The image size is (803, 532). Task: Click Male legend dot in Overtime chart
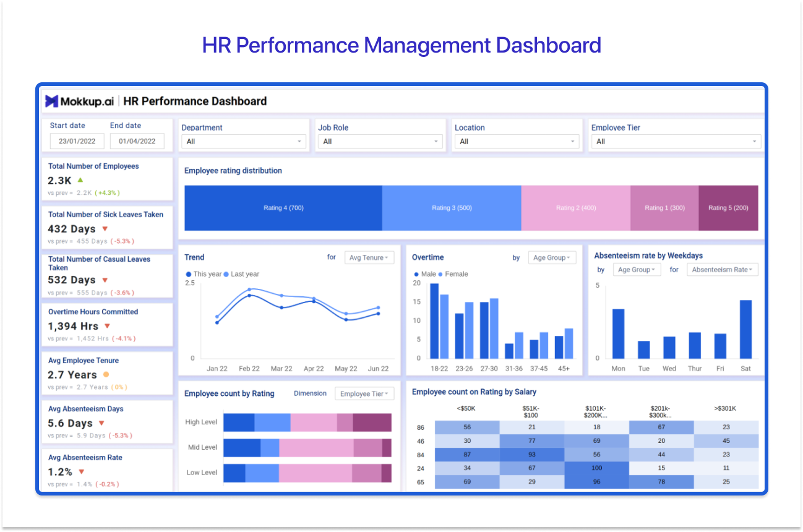[417, 274]
